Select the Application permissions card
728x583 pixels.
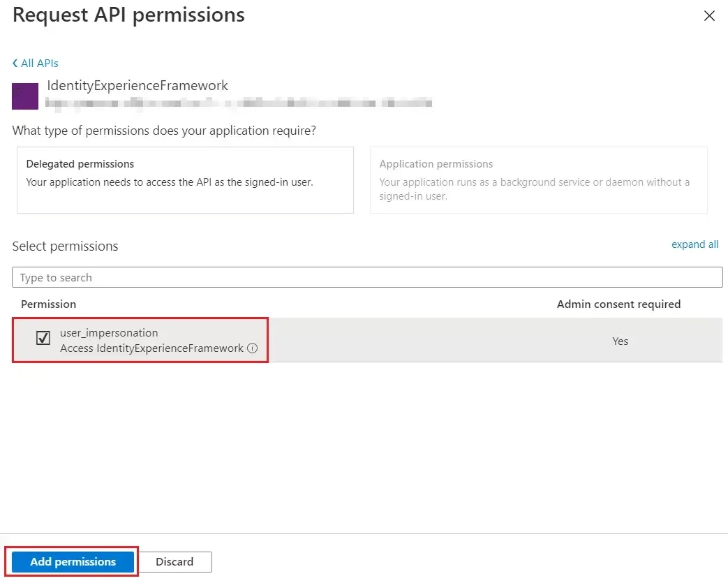537,180
